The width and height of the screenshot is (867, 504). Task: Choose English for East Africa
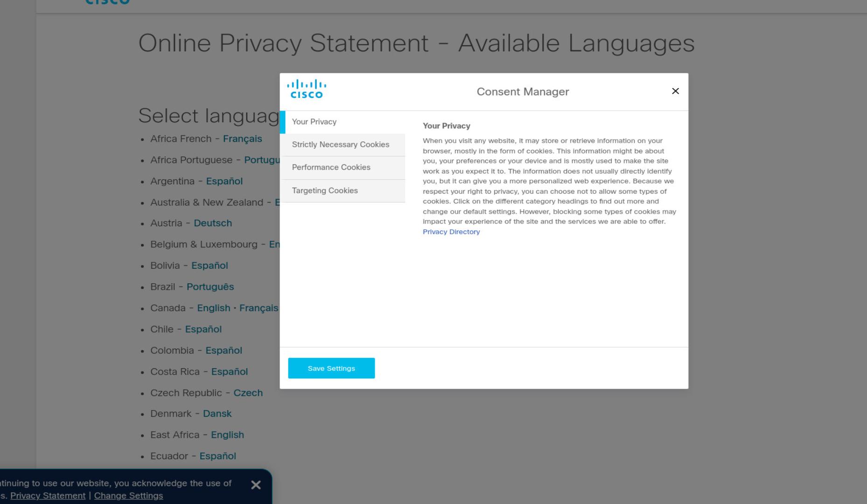pyautogui.click(x=228, y=435)
